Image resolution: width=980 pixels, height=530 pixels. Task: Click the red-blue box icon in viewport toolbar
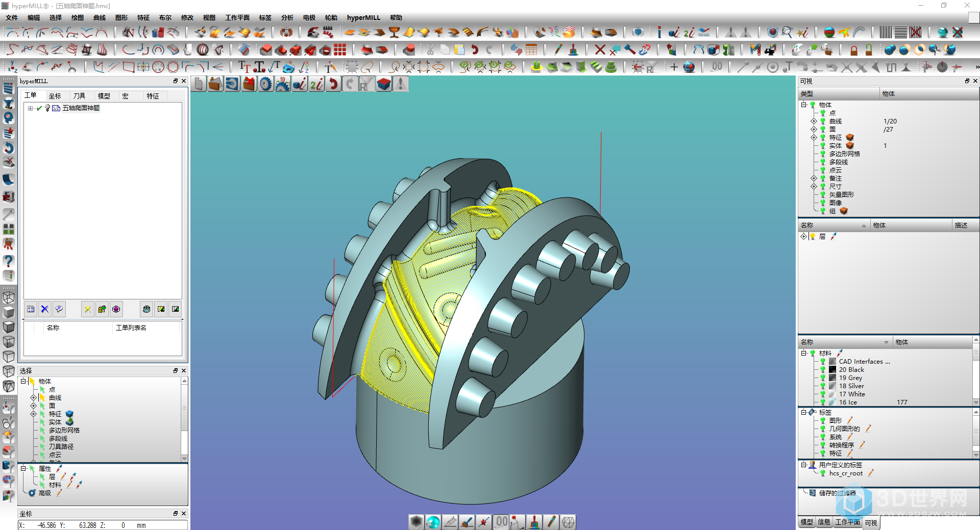pyautogui.click(x=384, y=84)
